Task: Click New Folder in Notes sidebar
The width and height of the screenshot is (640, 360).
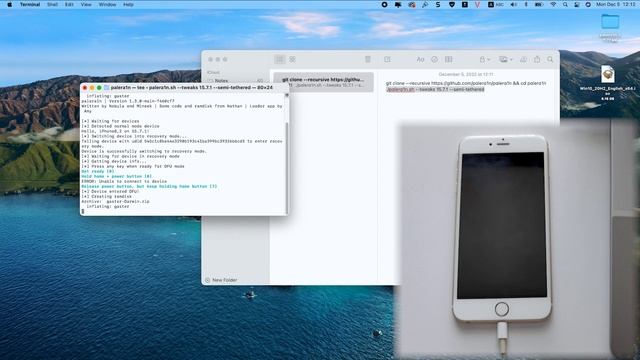Action: [x=221, y=280]
